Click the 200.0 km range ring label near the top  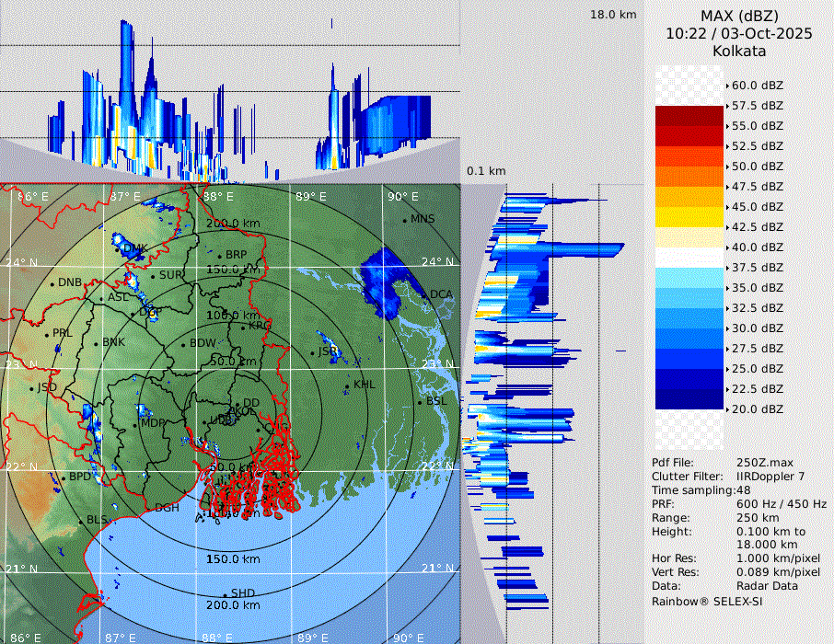(233, 224)
